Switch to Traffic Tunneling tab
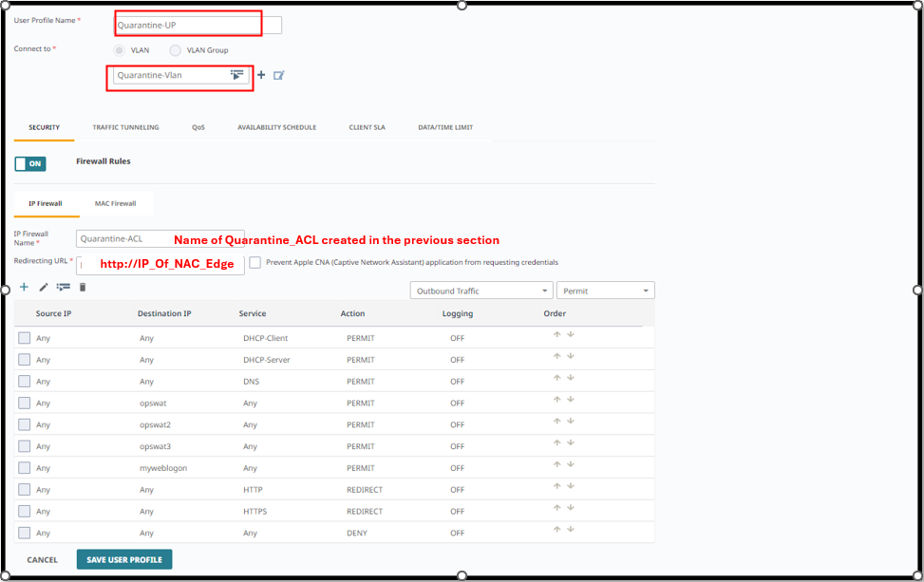The image size is (924, 582). click(125, 127)
